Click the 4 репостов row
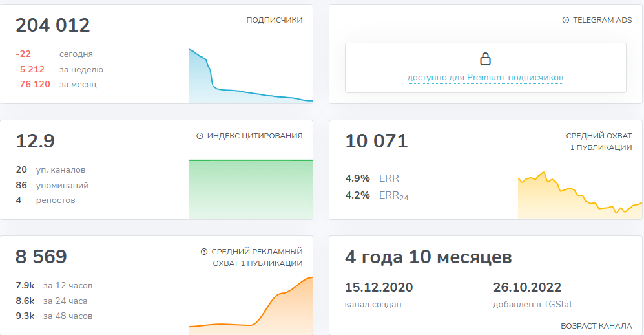Screen dimensions: 644x335 [x=45, y=200]
